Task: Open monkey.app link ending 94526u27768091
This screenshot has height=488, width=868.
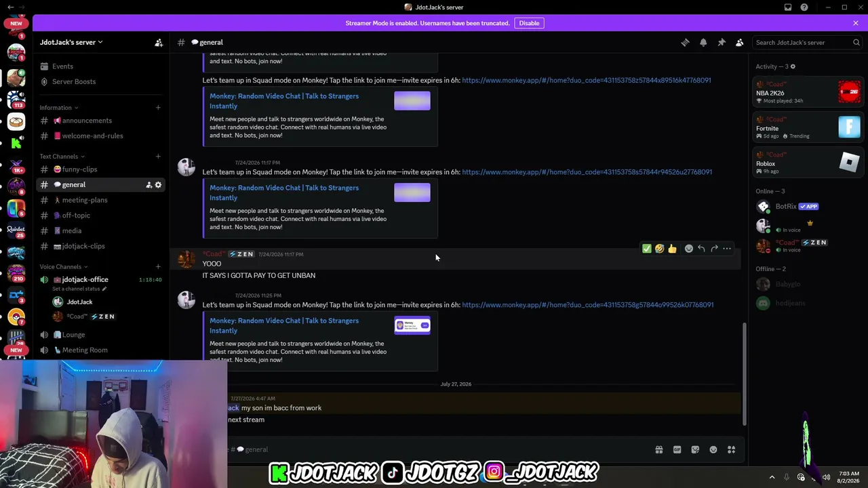Action: pyautogui.click(x=587, y=172)
